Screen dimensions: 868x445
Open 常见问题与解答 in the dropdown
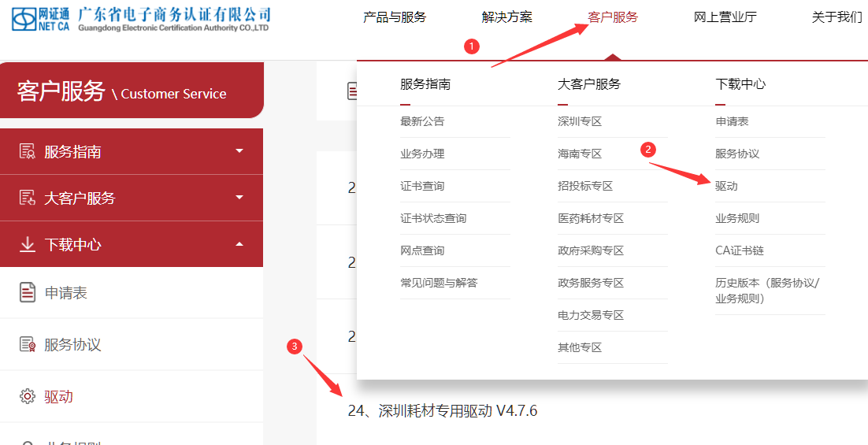[x=439, y=283]
